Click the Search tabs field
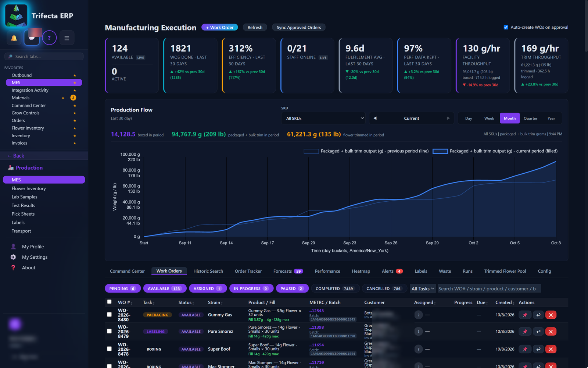The height and width of the screenshot is (368, 588). 44,57
